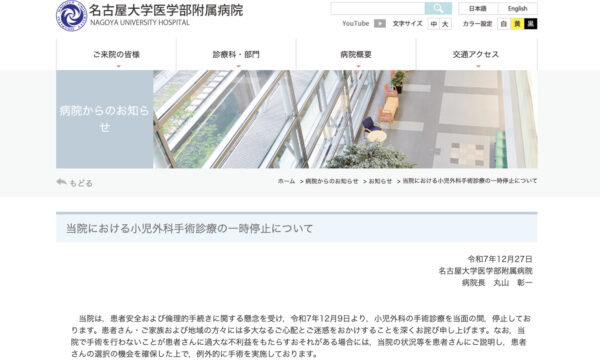
Task: Select white 白 color scheme
Action: [x=504, y=24]
